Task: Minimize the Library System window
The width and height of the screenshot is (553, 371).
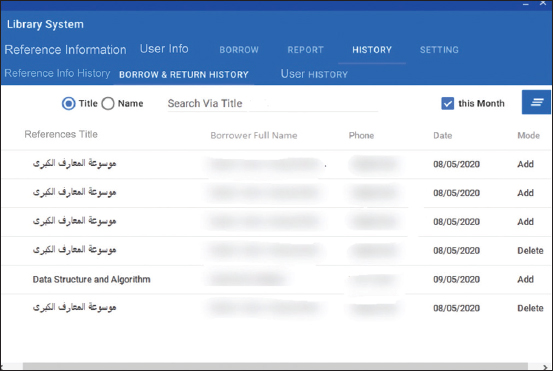Action: point(526,4)
